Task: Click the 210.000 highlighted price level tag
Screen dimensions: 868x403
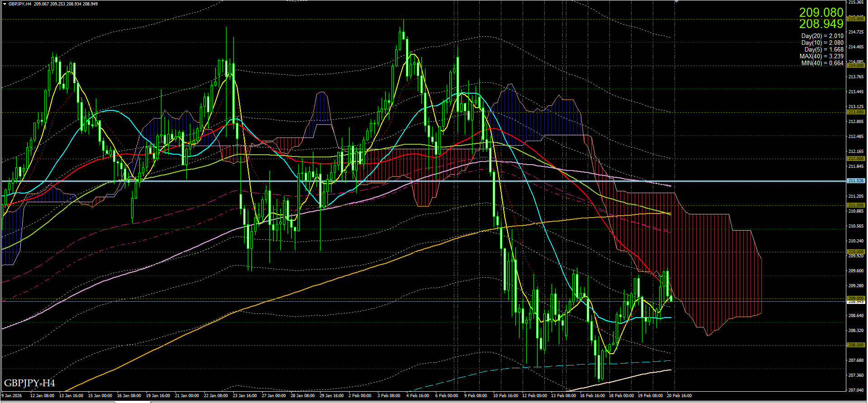Action: click(x=856, y=252)
